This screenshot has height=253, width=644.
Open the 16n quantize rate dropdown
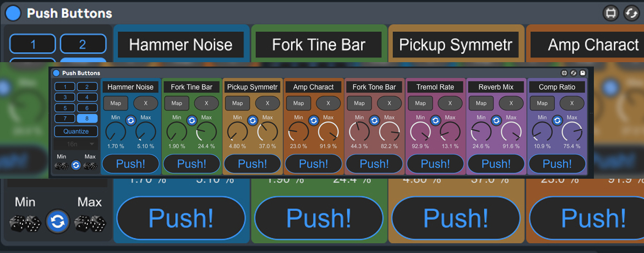pos(76,144)
